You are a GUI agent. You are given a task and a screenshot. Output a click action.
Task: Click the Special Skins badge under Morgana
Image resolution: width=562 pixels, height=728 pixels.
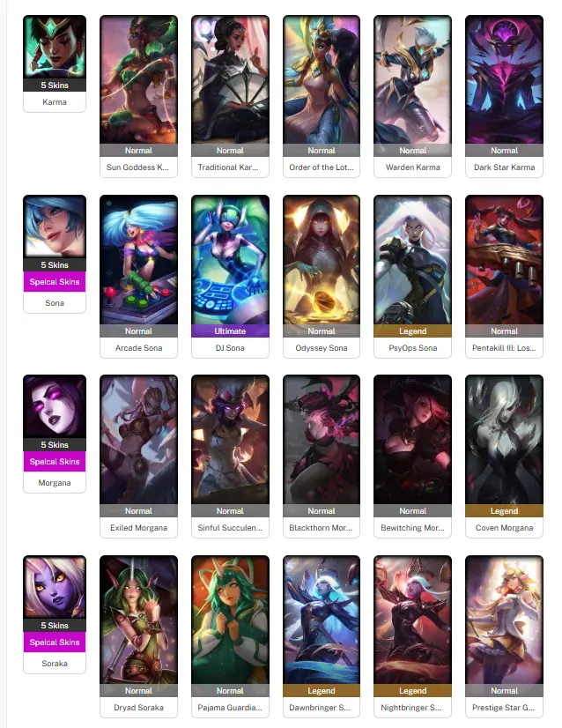tap(55, 462)
